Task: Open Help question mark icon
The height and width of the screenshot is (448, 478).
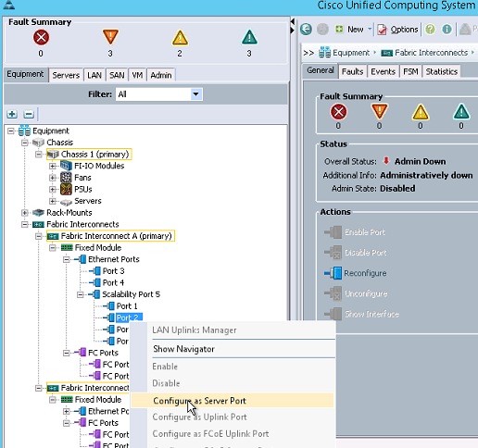Action: 430,30
